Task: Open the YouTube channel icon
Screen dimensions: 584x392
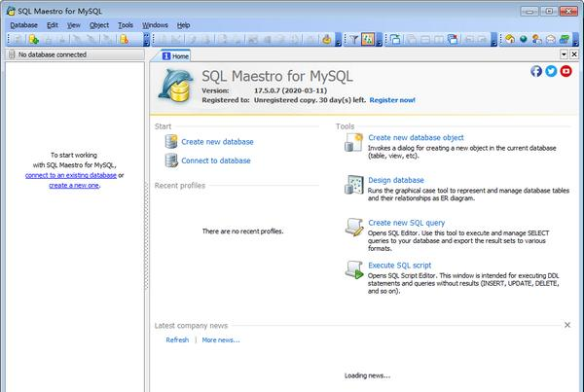Action: point(566,71)
